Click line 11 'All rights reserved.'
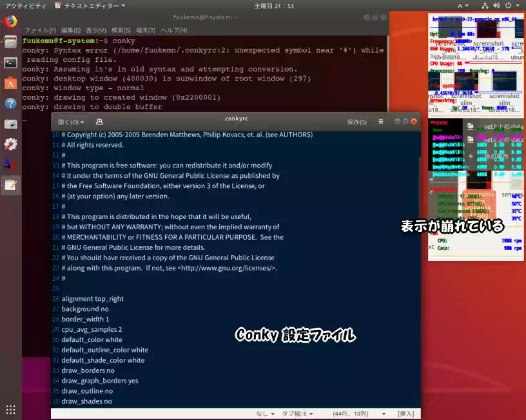Screen dimensions: 526x420 (93, 145)
